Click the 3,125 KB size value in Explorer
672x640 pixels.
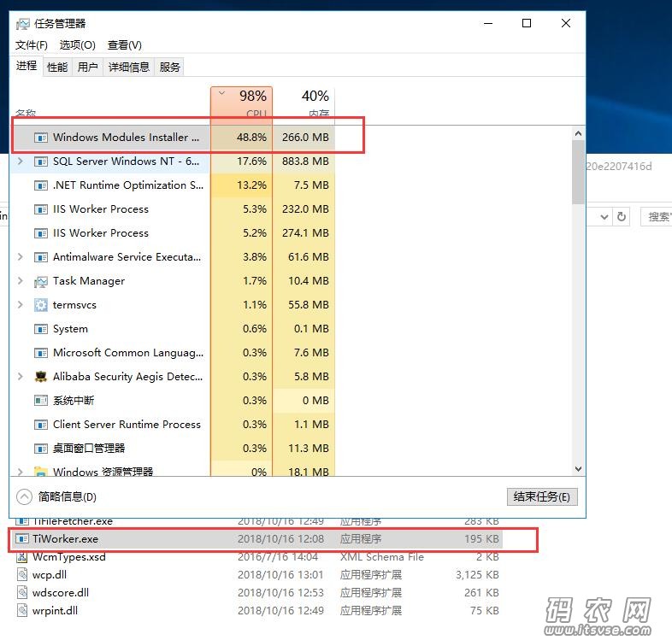[x=477, y=575]
